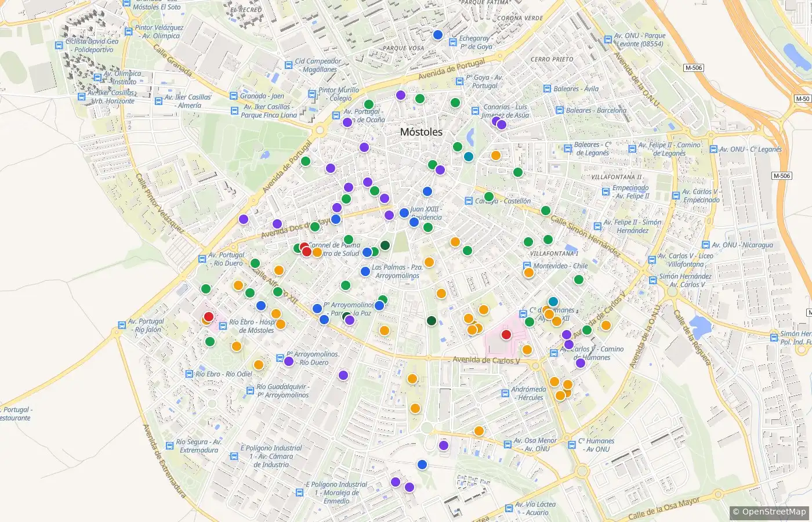812x522 pixels.
Task: Click the VILLAFONTANA I neighborhood label
Action: click(554, 253)
